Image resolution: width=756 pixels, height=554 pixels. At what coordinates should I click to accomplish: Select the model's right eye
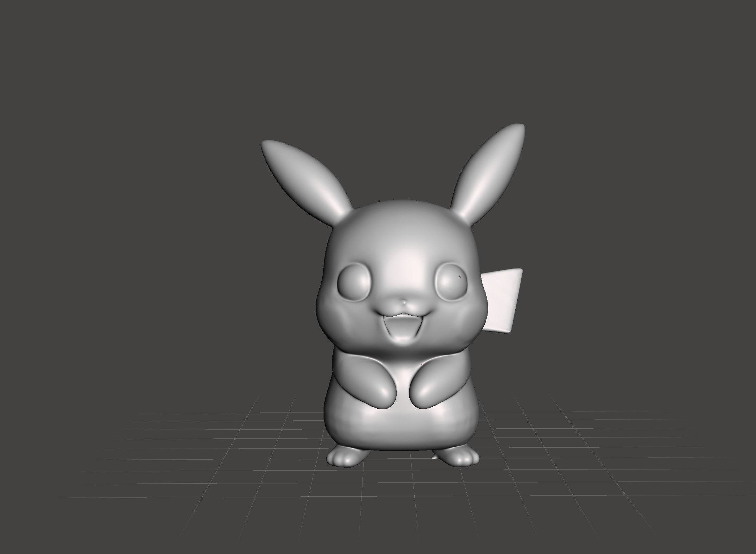point(452,282)
